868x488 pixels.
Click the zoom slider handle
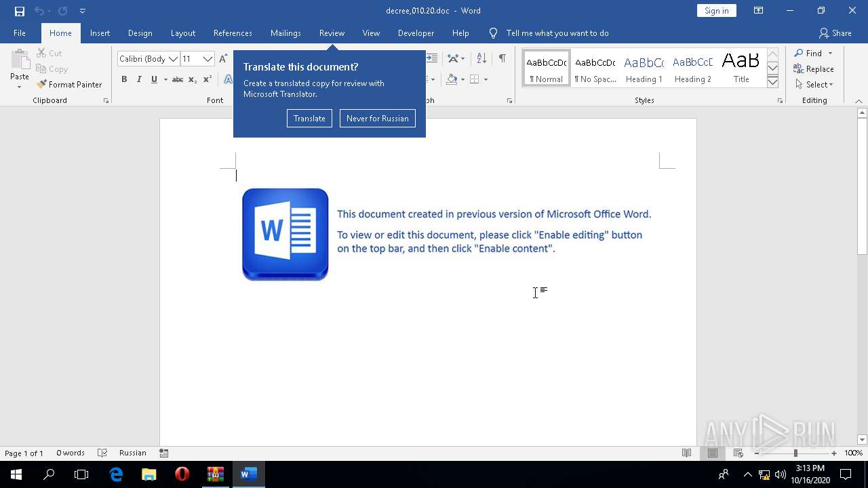pos(795,453)
